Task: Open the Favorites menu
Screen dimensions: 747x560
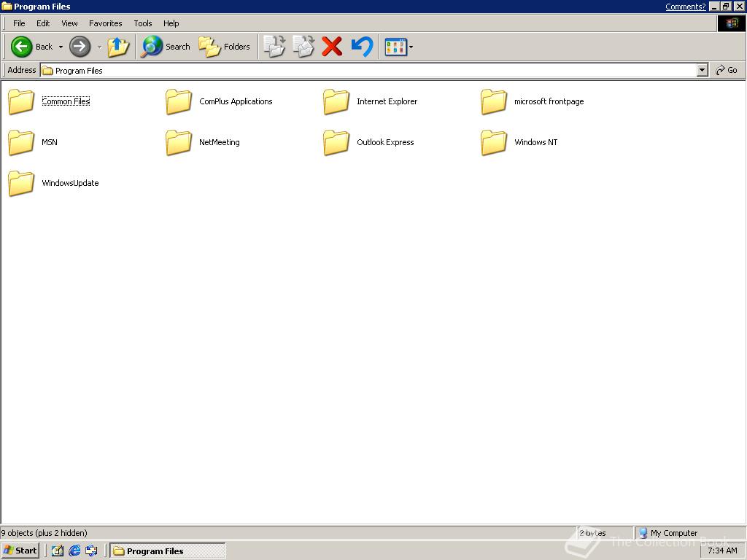Action: [105, 23]
